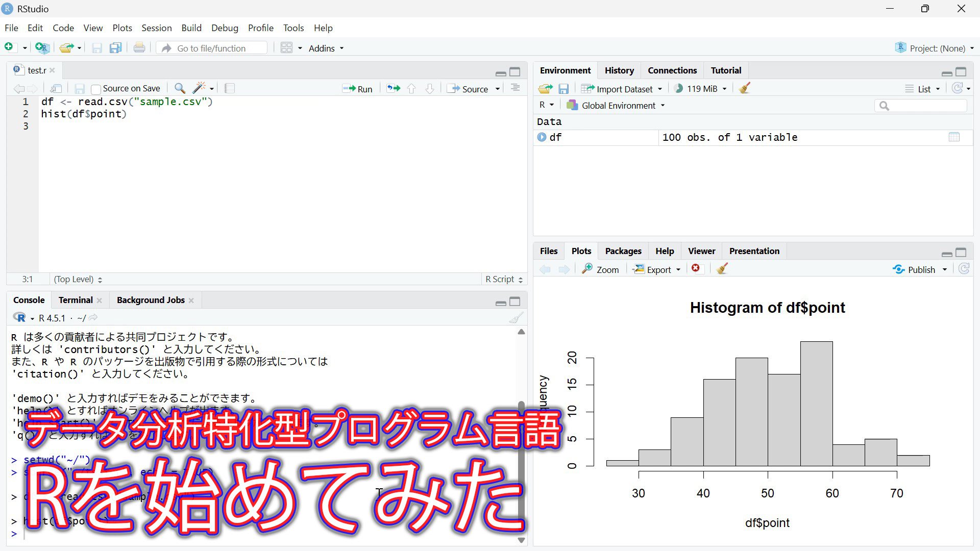Click the New File icon in main toolbar
Screen dimensions: 980x551
(9, 47)
